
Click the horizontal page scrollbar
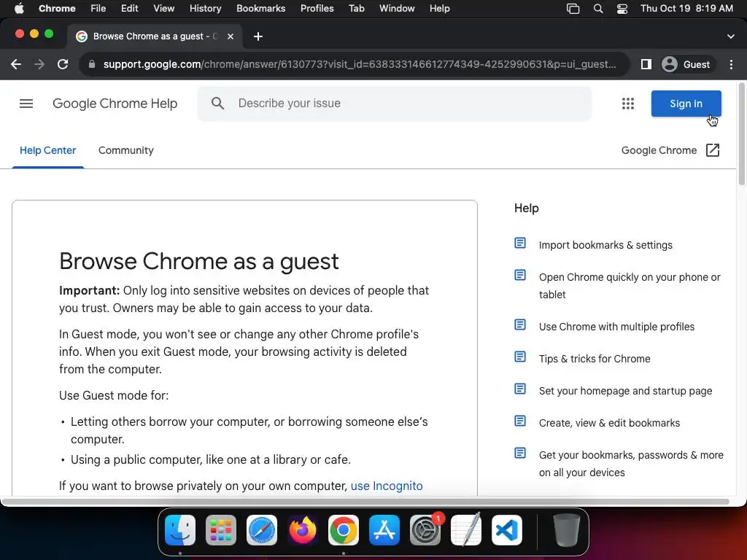365,502
